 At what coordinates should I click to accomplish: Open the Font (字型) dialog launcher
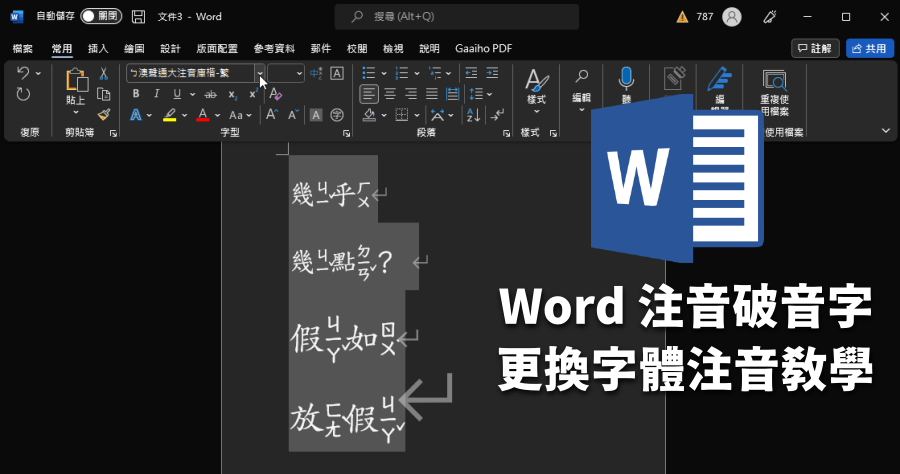pos(347,133)
